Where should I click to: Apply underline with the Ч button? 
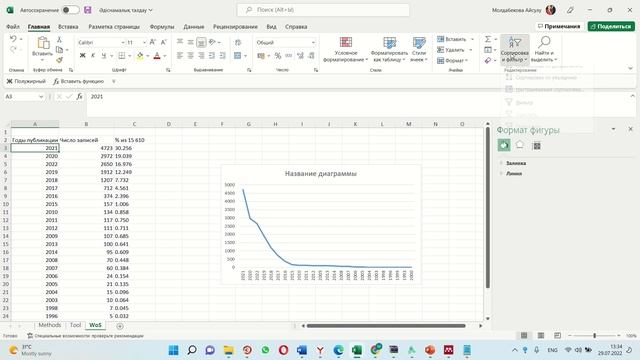104,56
